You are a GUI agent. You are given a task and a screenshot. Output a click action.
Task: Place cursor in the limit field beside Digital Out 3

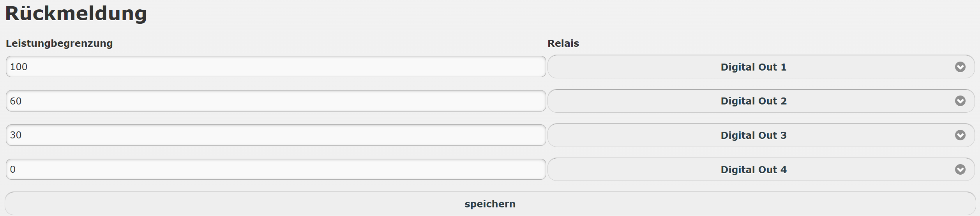275,135
